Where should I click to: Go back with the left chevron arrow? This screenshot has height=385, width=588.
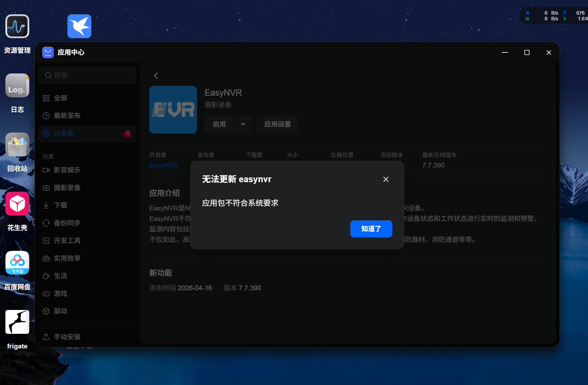[x=156, y=76]
